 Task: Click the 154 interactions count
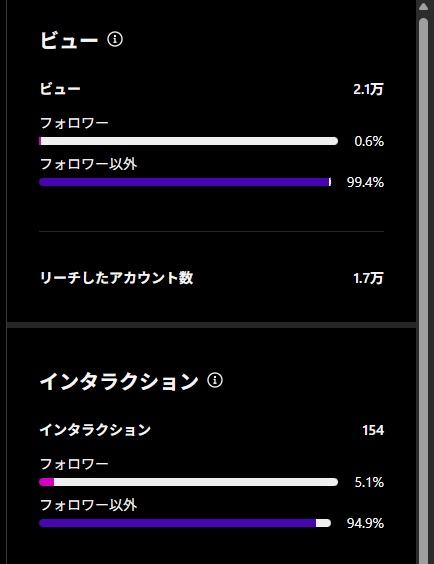pos(373,430)
